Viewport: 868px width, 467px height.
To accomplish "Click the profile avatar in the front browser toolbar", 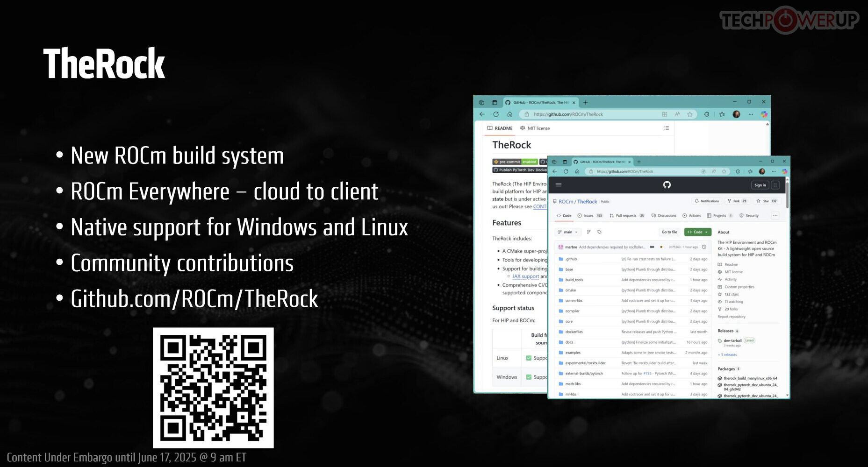I will coord(762,171).
